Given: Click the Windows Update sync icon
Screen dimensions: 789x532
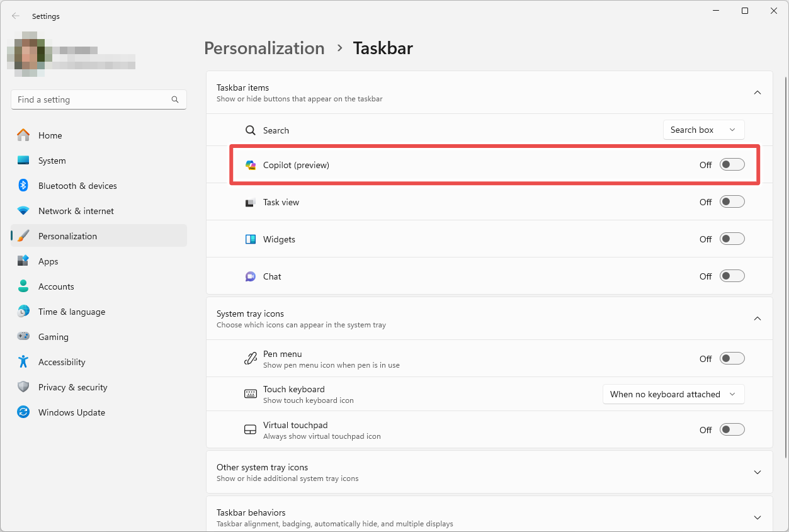Looking at the screenshot, I should coord(23,412).
